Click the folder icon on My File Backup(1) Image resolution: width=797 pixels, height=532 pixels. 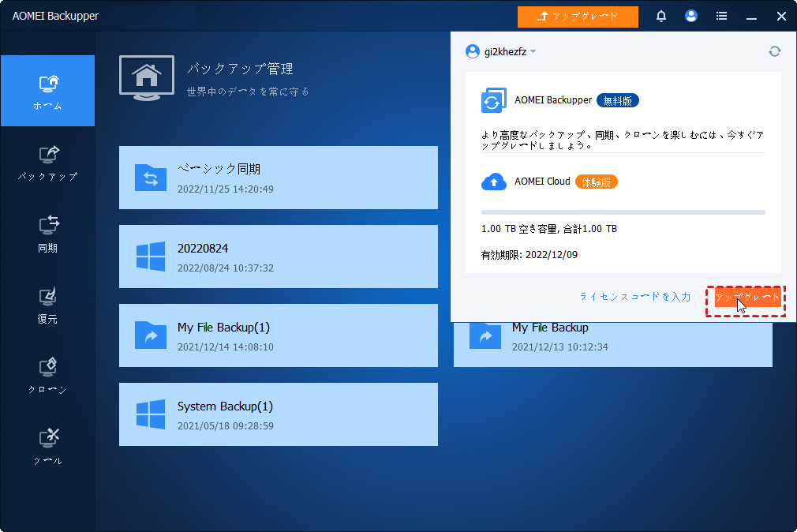point(151,335)
